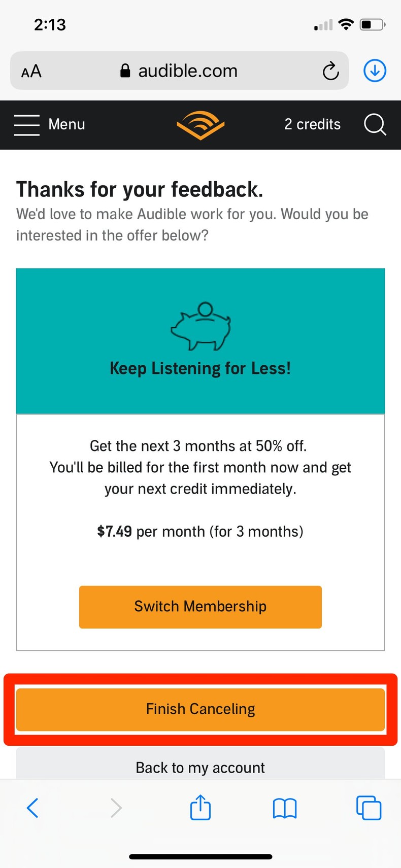
Task: Open Safari bookmarks icon
Action: (285, 808)
